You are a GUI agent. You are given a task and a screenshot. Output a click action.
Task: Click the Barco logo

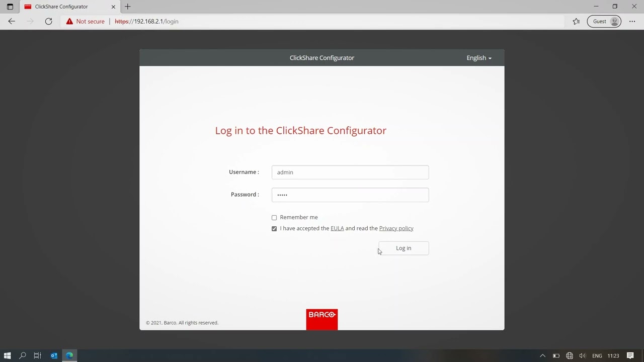pos(322,319)
